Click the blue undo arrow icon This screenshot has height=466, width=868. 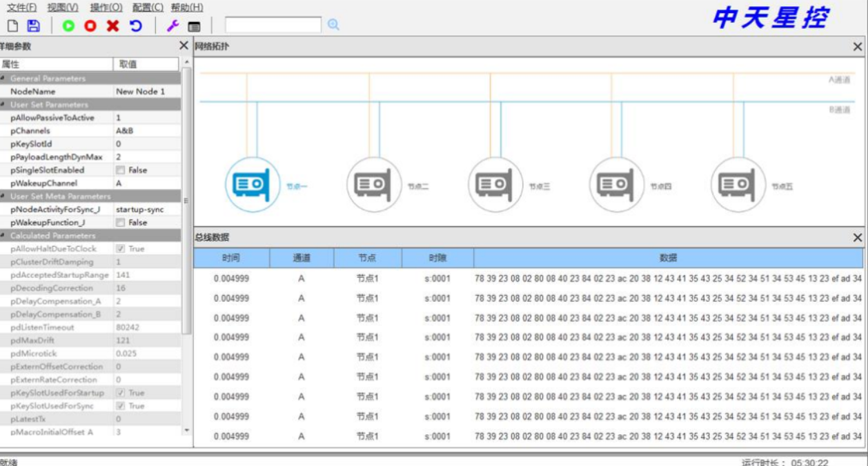[x=135, y=26]
